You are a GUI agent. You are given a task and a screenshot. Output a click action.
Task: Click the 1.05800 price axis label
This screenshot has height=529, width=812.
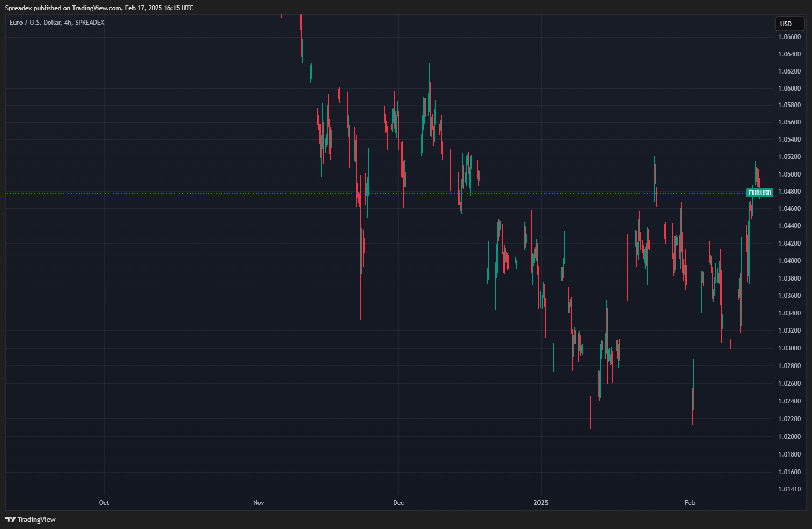click(x=789, y=105)
